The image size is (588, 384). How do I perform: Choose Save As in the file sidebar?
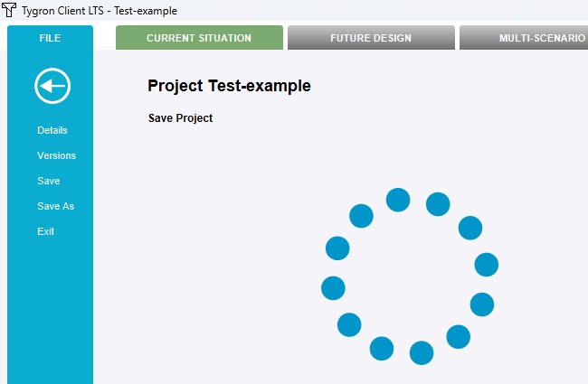click(55, 206)
